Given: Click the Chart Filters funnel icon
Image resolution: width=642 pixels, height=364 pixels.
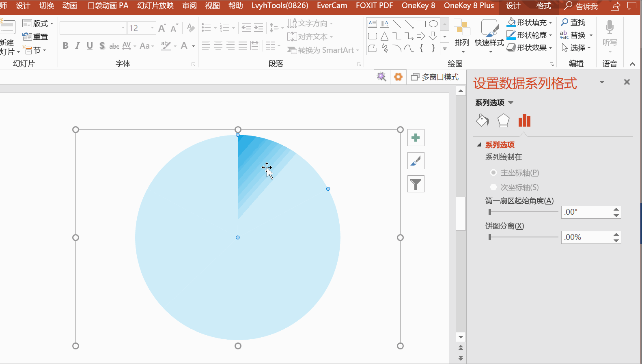Looking at the screenshot, I should [x=416, y=184].
